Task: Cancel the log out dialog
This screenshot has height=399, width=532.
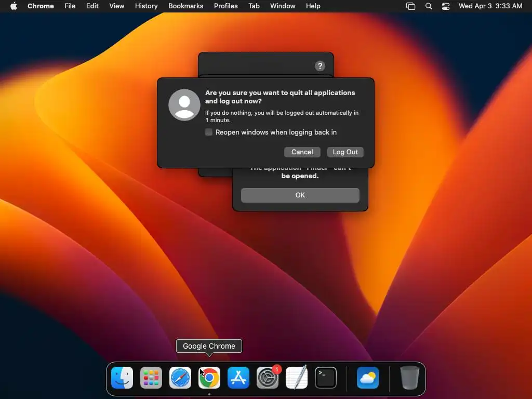Action: pyautogui.click(x=302, y=152)
